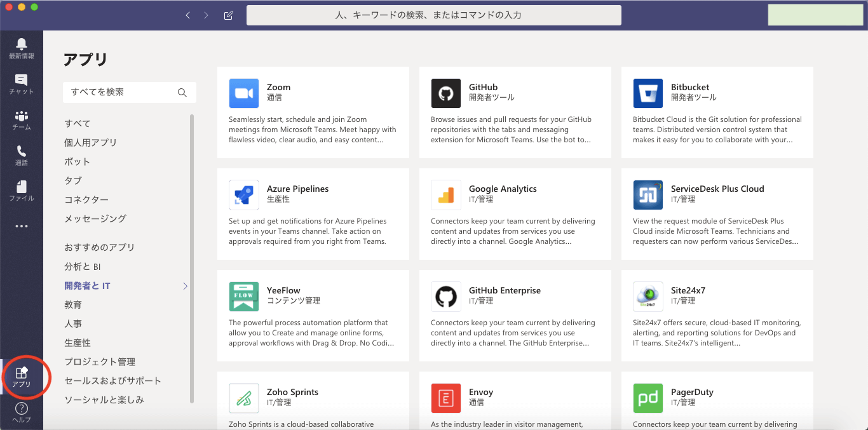Open セールスおよびサポート category
Image resolution: width=868 pixels, height=430 pixels.
click(x=113, y=381)
